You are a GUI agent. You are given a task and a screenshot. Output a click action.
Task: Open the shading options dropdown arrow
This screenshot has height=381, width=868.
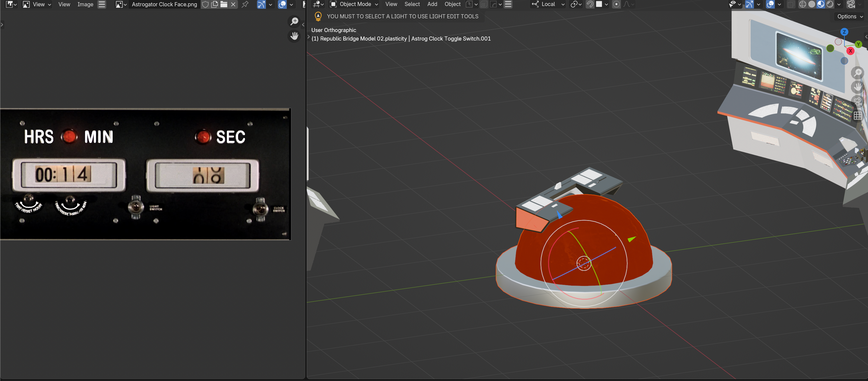coord(839,4)
